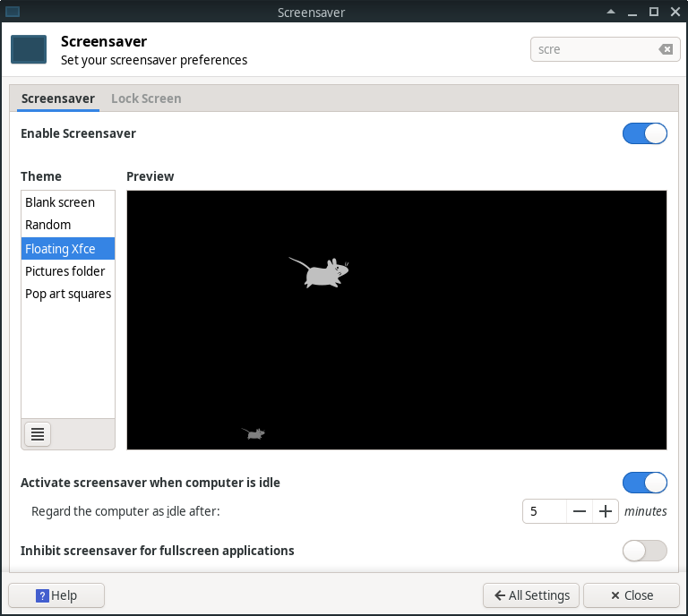Click the Floating Xfce preview area

point(397,320)
